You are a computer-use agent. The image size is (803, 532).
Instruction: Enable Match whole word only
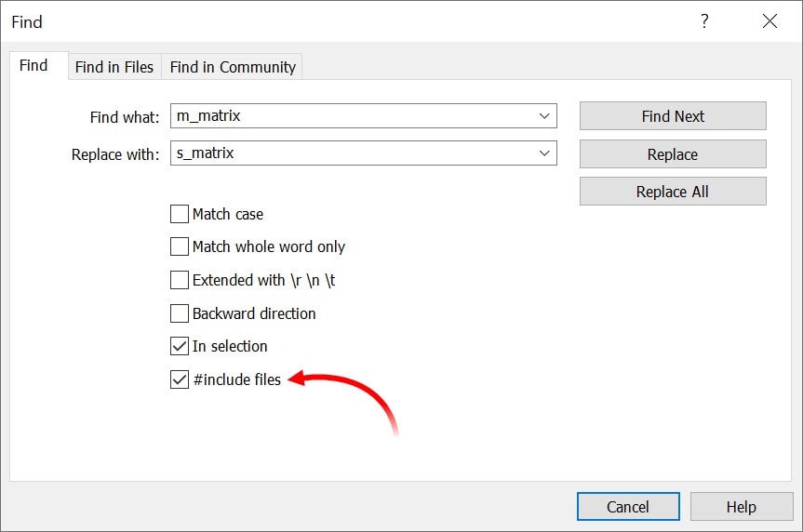click(180, 246)
